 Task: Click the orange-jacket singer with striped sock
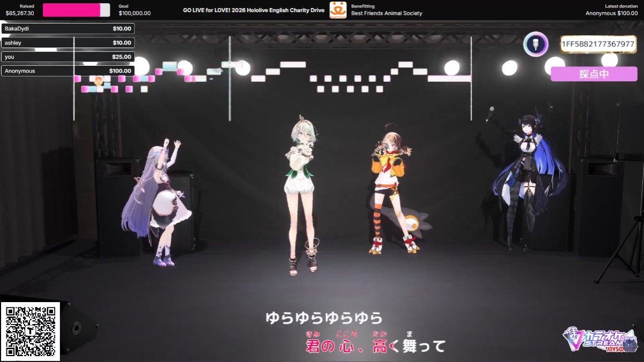(390, 192)
